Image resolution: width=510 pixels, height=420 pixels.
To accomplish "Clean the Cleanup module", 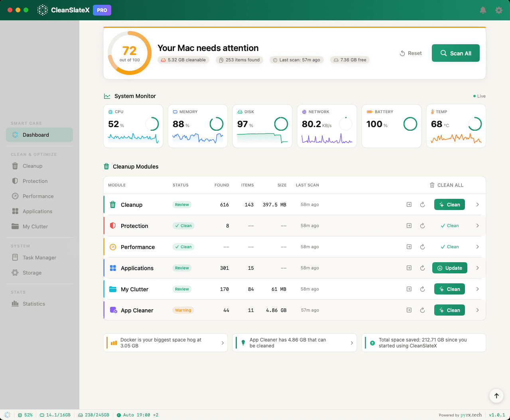I will click(449, 205).
